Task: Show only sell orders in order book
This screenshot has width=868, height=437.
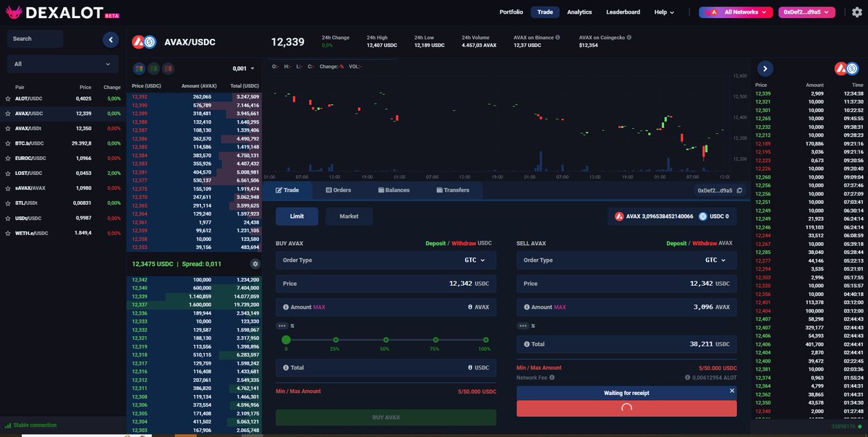Action: (168, 69)
